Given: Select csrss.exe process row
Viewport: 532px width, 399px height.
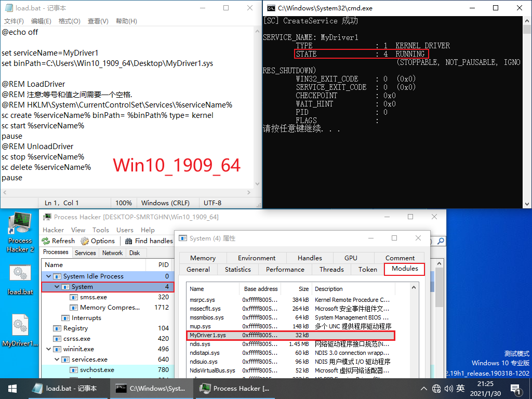Looking at the screenshot, I should point(107,339).
